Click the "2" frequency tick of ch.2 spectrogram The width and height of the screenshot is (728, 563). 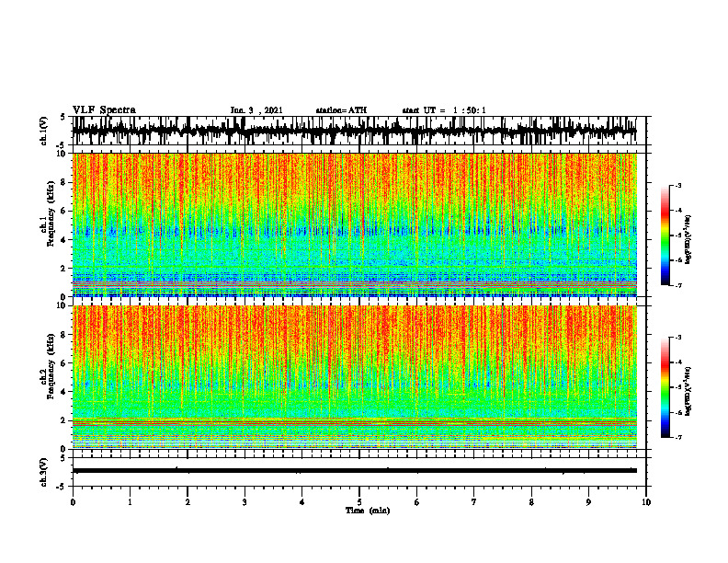click(64, 420)
